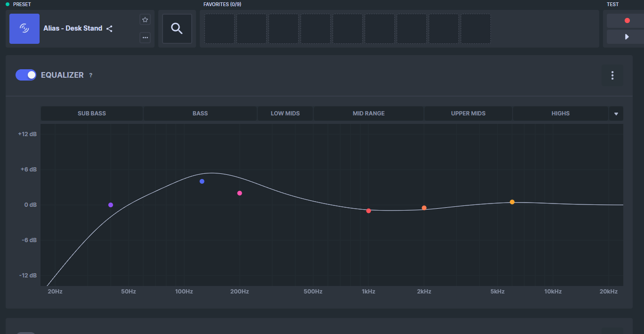Toggle the partially visible switch below Equalizer
The image size is (644, 334).
pyautogui.click(x=26, y=333)
